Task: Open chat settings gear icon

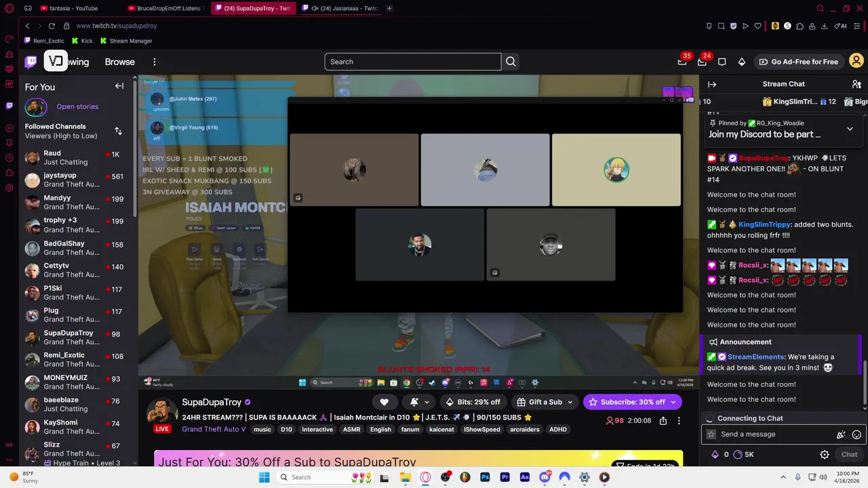Action: tap(825, 455)
